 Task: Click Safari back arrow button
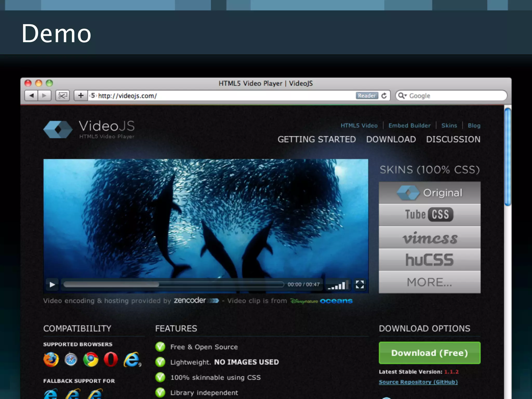[x=31, y=96]
